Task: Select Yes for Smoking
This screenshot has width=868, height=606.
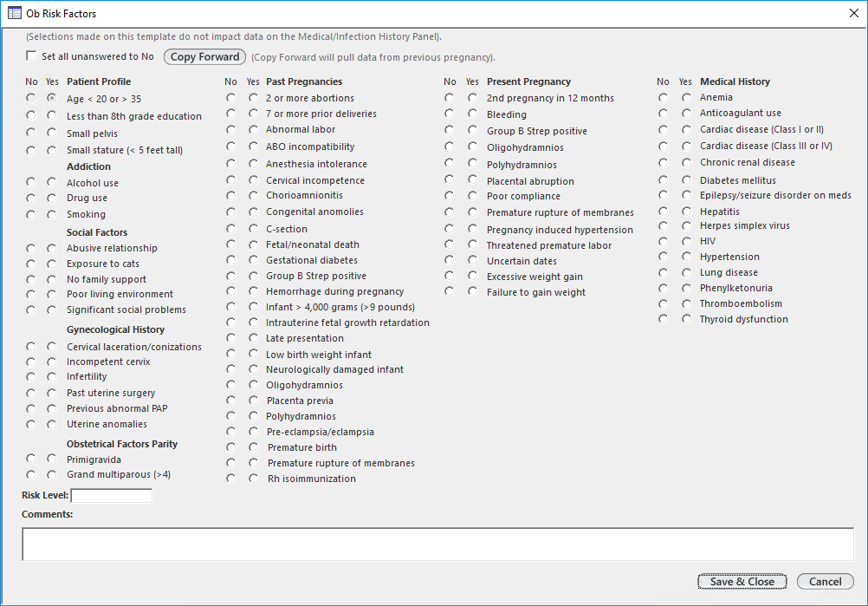Action: click(x=51, y=214)
